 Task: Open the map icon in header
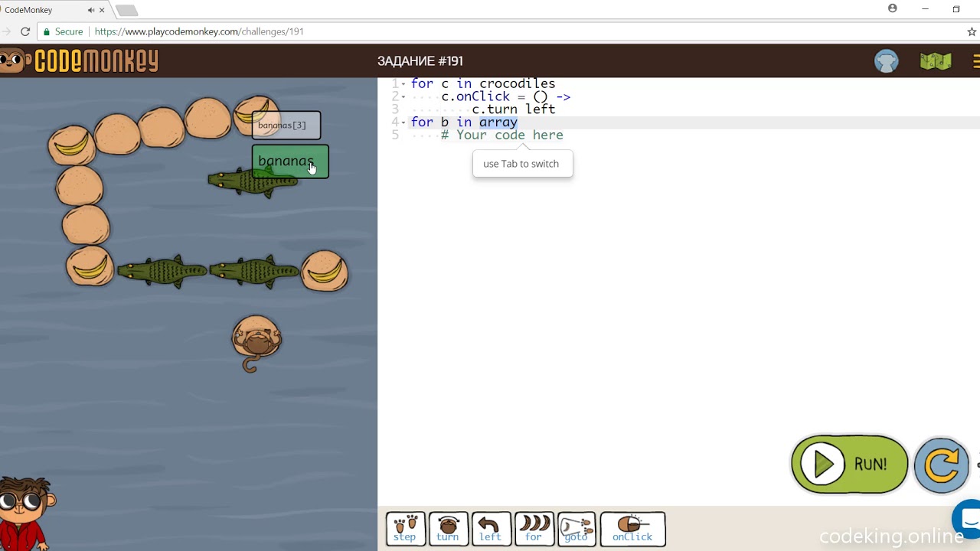click(936, 61)
